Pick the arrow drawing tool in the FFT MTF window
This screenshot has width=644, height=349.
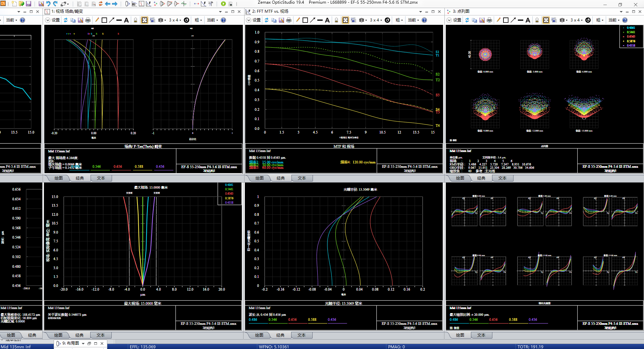[313, 20]
